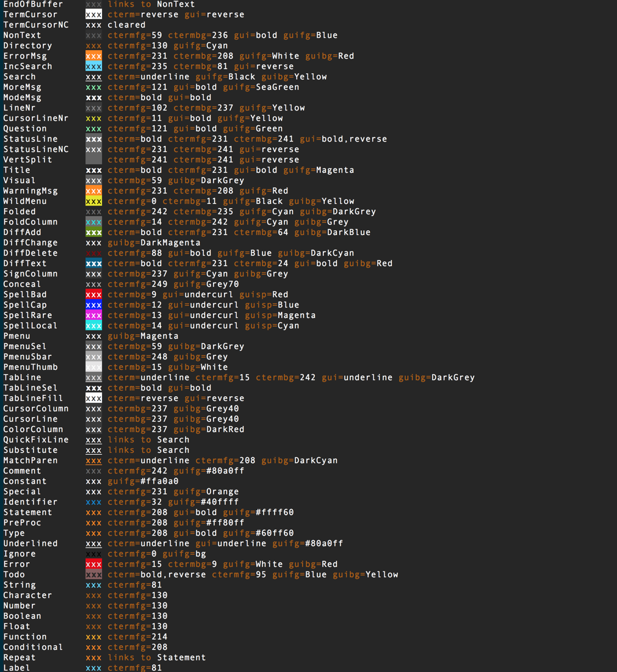Click the DiffChange group name

pos(31,242)
